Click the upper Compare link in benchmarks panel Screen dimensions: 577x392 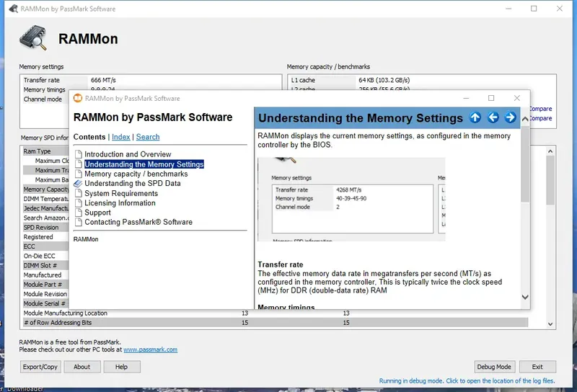point(541,109)
